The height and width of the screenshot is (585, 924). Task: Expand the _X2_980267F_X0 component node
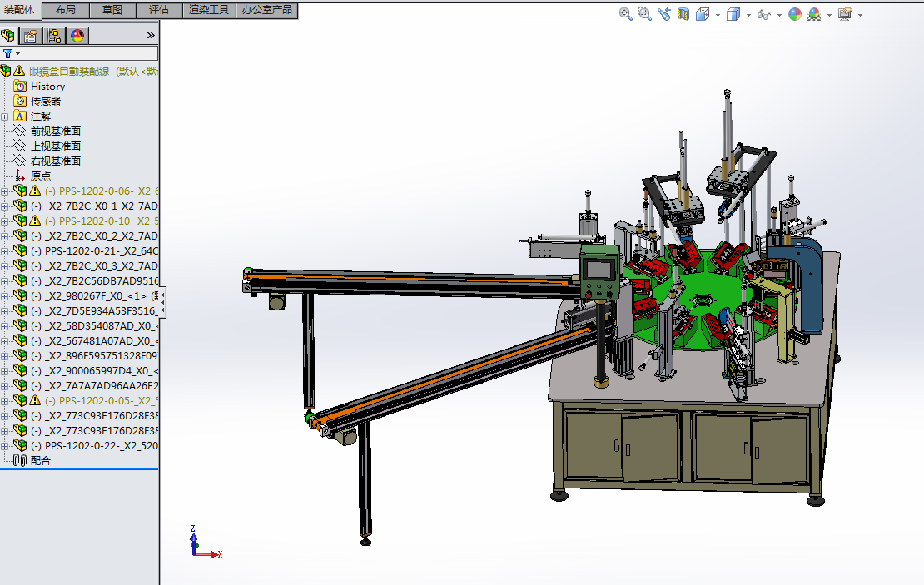(x=5, y=296)
